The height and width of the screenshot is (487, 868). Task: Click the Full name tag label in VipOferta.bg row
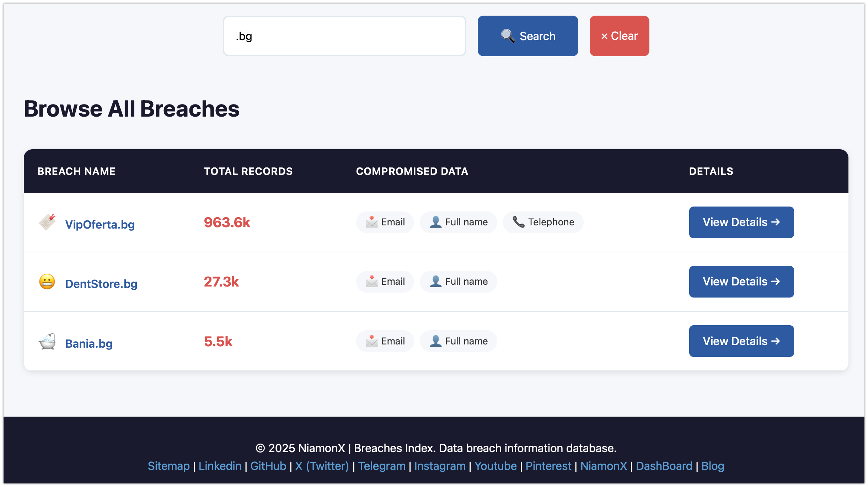(466, 222)
